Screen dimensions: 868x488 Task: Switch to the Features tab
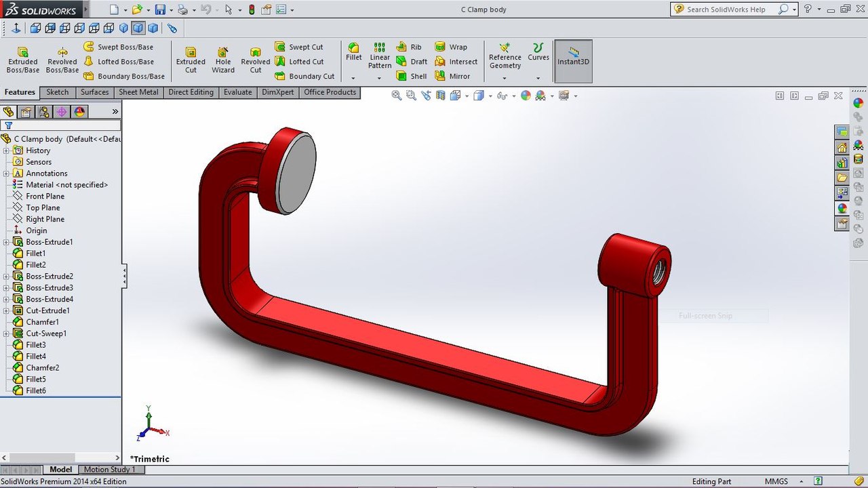pos(20,92)
